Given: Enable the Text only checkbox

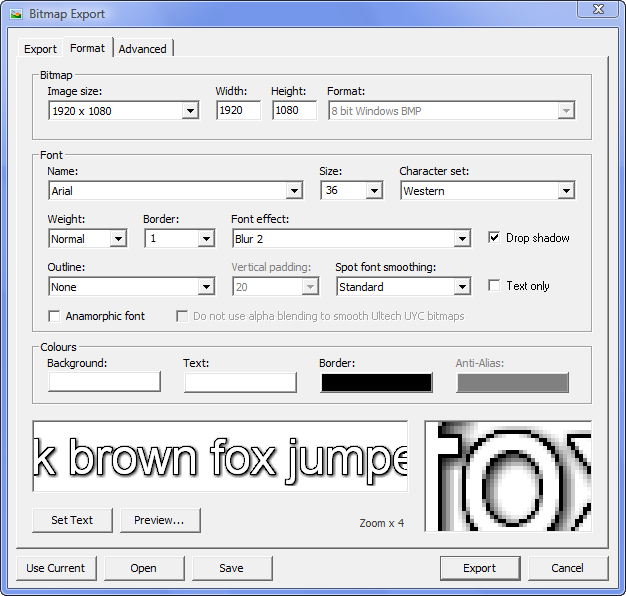Looking at the screenshot, I should 494,286.
